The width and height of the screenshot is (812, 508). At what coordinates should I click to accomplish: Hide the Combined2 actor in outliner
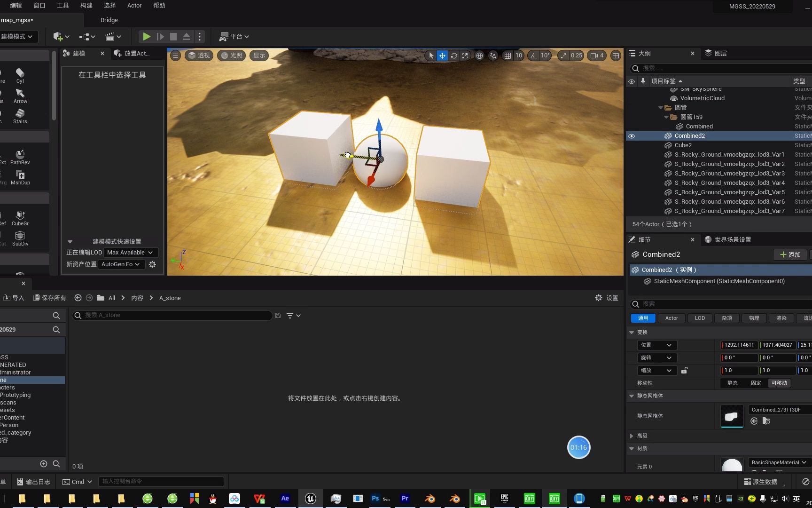tap(632, 136)
